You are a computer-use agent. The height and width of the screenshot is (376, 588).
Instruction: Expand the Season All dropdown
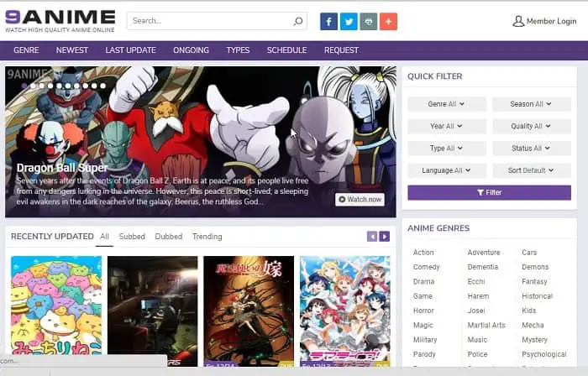[x=532, y=104]
